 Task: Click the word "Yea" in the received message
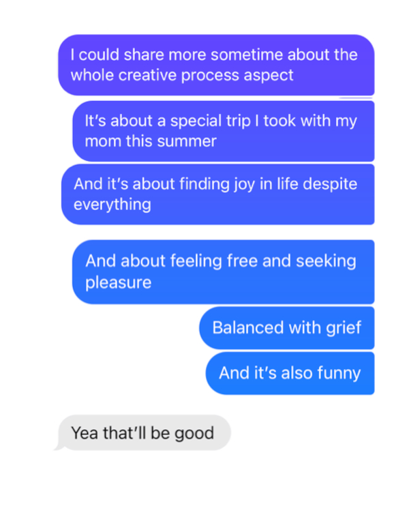point(85,433)
